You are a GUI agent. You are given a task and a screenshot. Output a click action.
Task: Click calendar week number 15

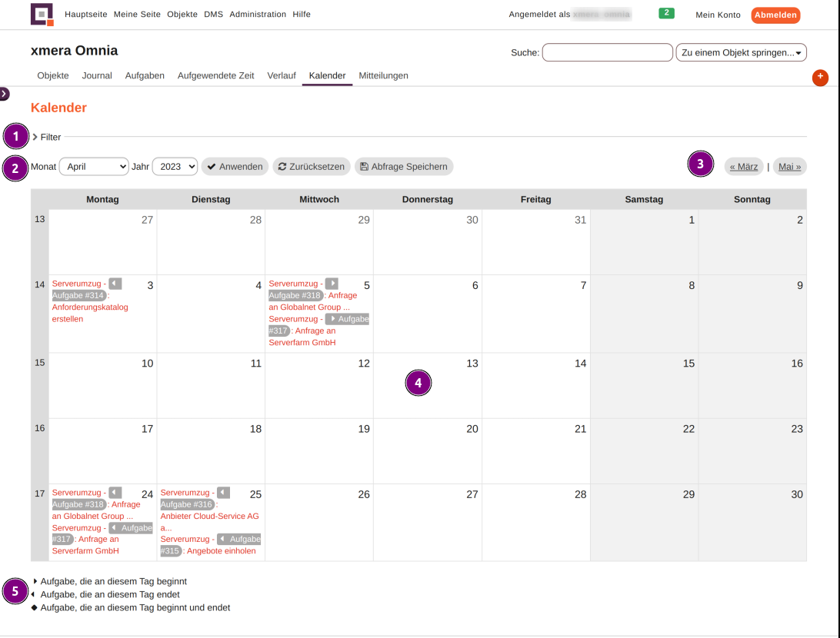[x=40, y=362]
